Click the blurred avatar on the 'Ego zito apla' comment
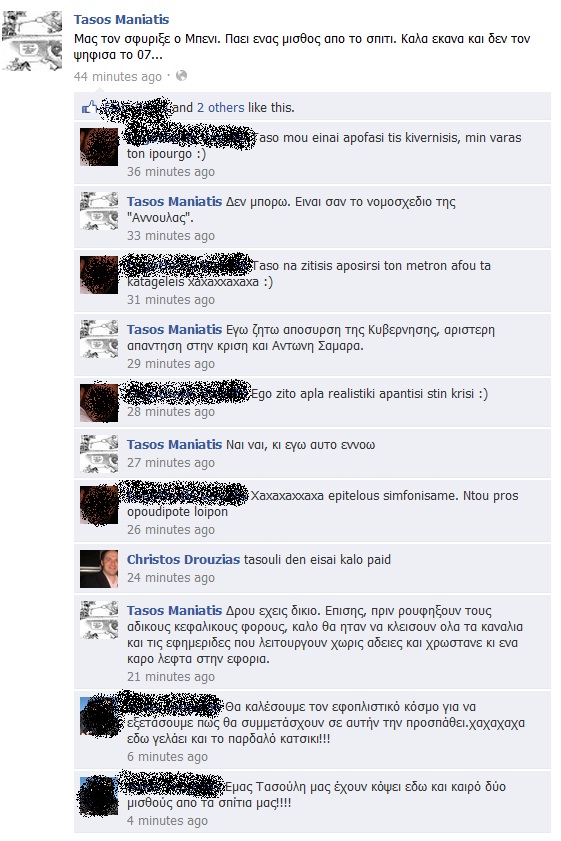 coord(99,402)
